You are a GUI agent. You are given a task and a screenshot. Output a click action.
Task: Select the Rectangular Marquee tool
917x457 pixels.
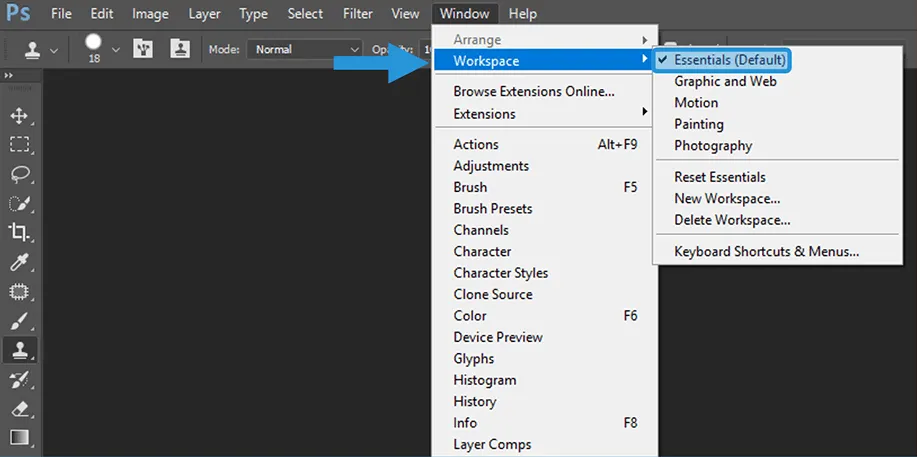pyautogui.click(x=19, y=145)
